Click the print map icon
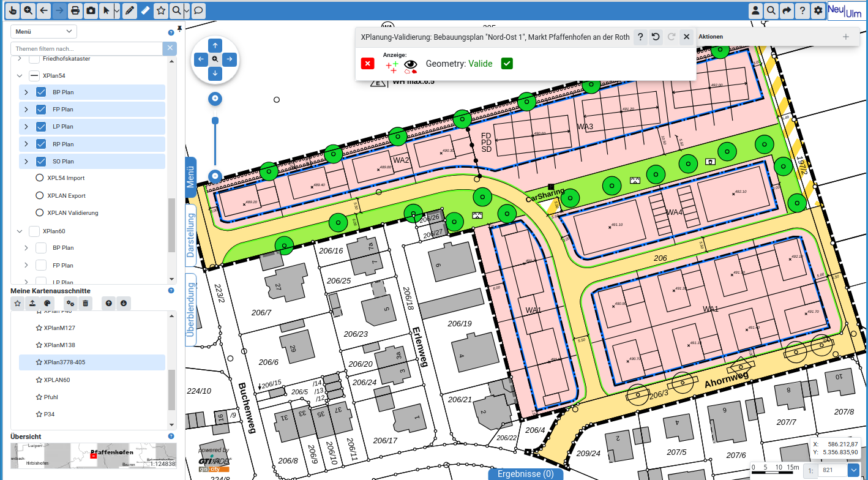The image size is (868, 480). (75, 10)
